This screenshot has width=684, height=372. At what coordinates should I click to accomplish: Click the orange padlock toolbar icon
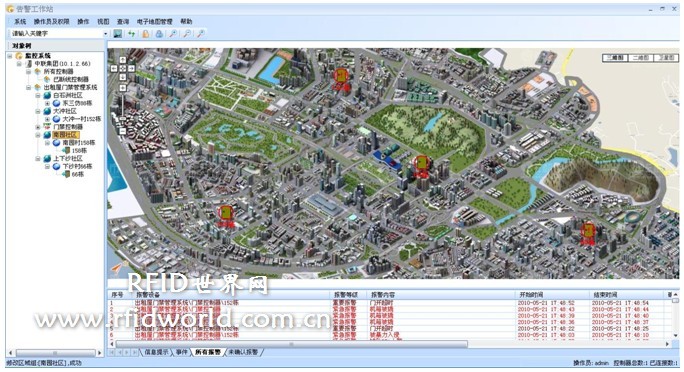click(146, 34)
